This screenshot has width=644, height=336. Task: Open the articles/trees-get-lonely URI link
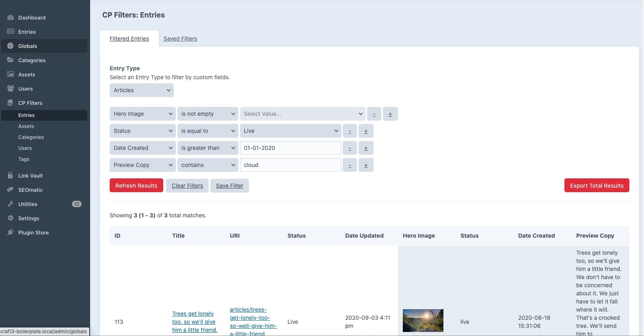tap(253, 322)
